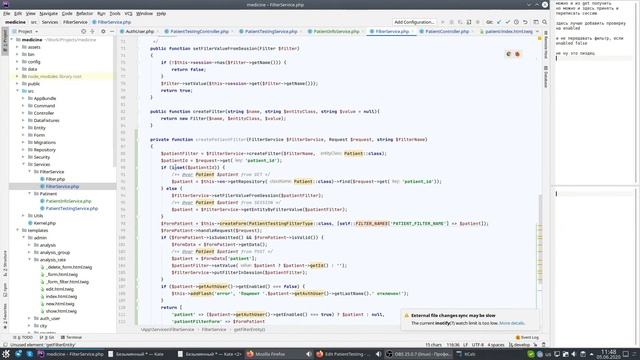Collapse the FilterService folder

[x=29, y=172]
